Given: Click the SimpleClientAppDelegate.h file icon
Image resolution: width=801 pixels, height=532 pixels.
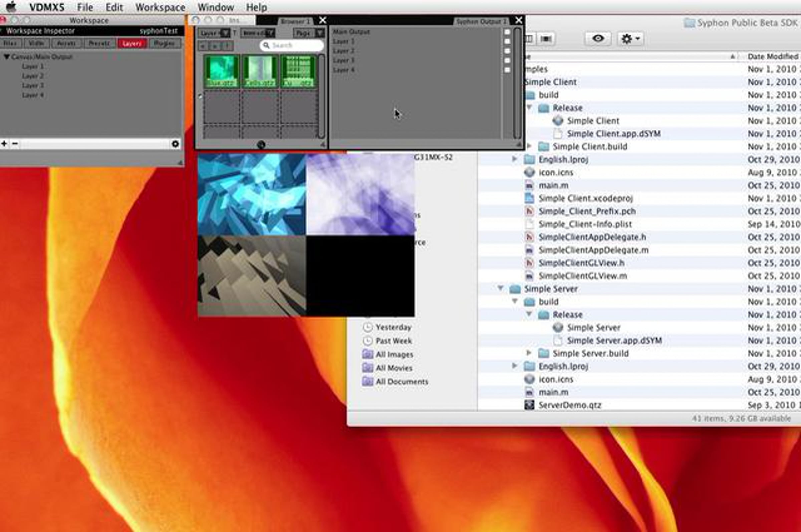Looking at the screenshot, I should [x=529, y=237].
